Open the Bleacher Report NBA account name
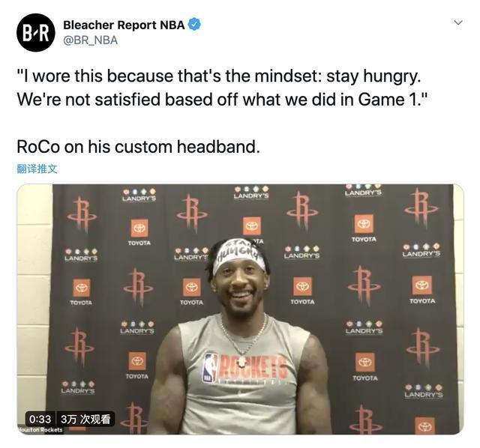 point(124,25)
